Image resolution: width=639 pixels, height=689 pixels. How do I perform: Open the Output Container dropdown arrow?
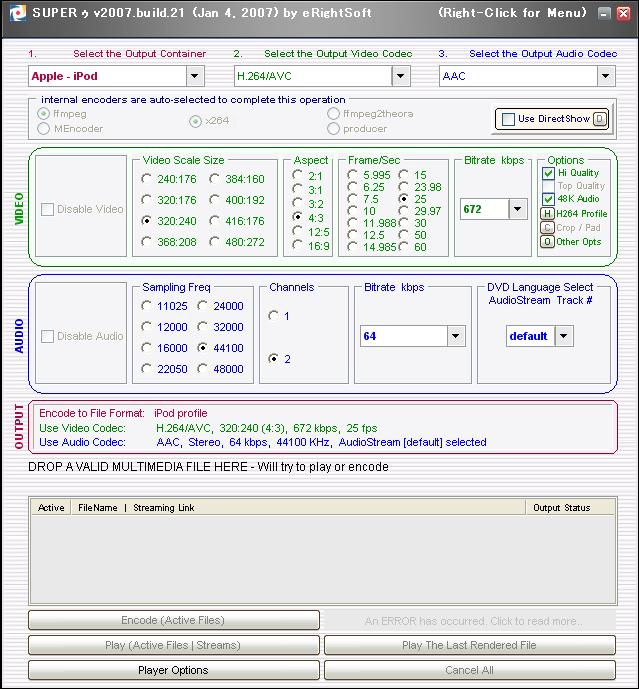[195, 76]
